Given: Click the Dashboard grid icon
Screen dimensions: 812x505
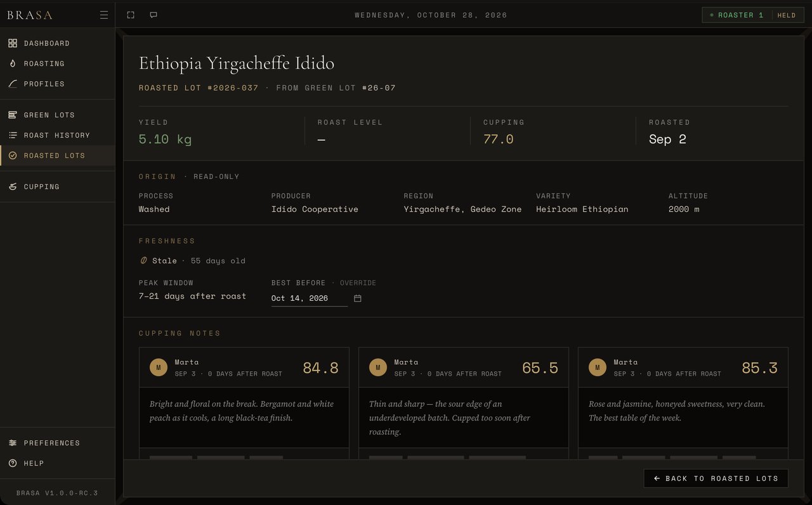Looking at the screenshot, I should click(13, 43).
